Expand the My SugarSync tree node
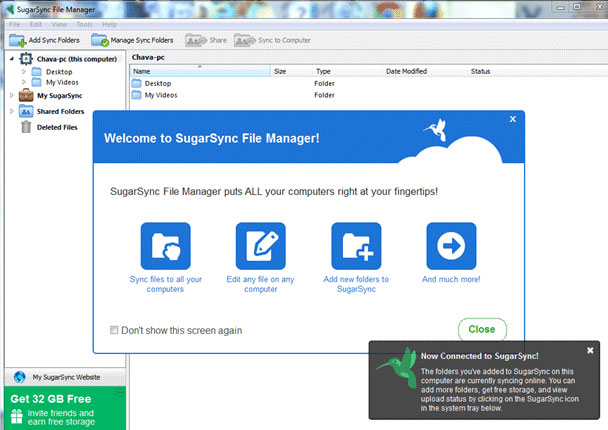This screenshot has width=608, height=430. [12, 95]
